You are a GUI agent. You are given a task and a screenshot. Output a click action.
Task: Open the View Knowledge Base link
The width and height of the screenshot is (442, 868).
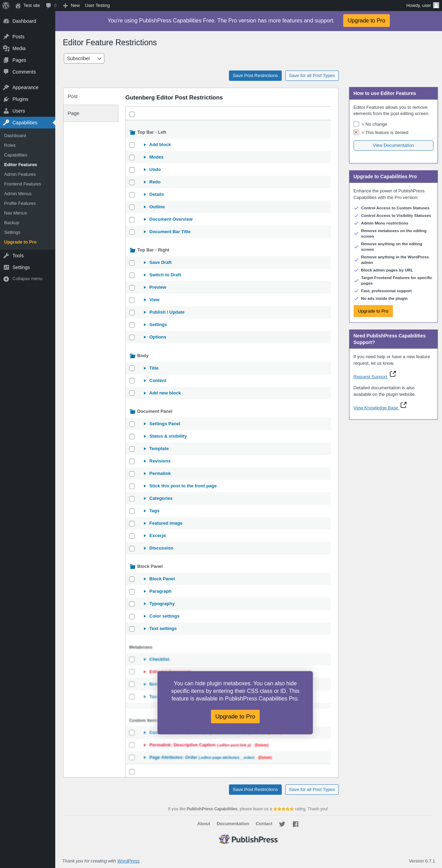pyautogui.click(x=376, y=408)
